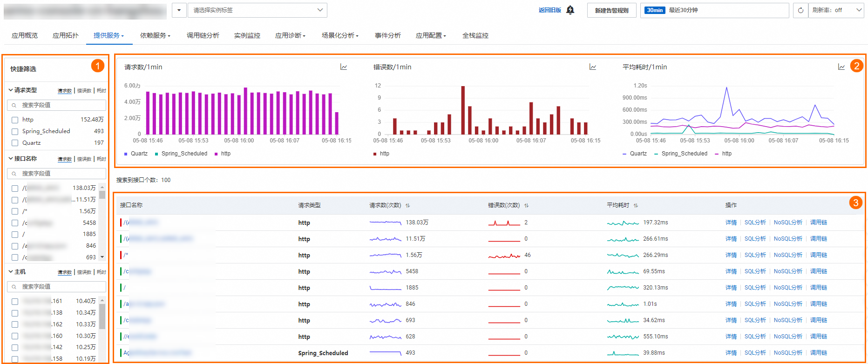Image resolution: width=868 pixels, height=364 pixels.
Task: Open the 请选择实例标签 dropdown
Action: 257,10
